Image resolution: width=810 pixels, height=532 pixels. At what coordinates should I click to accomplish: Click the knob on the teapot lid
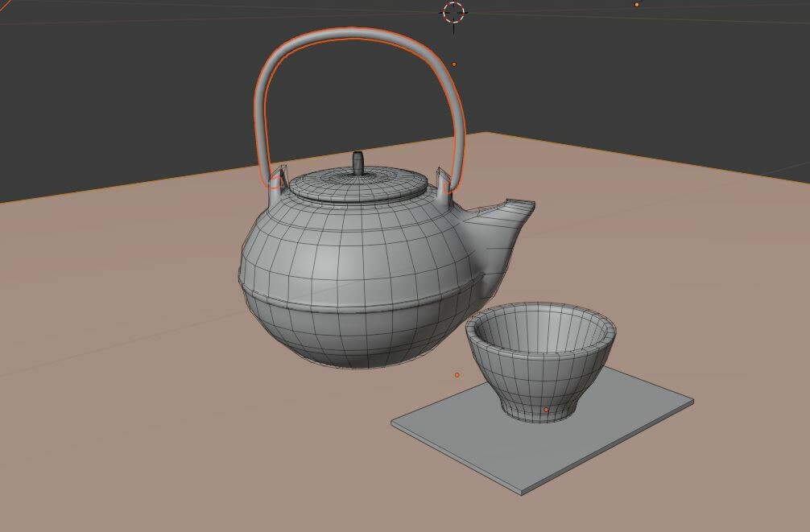pyautogui.click(x=357, y=161)
